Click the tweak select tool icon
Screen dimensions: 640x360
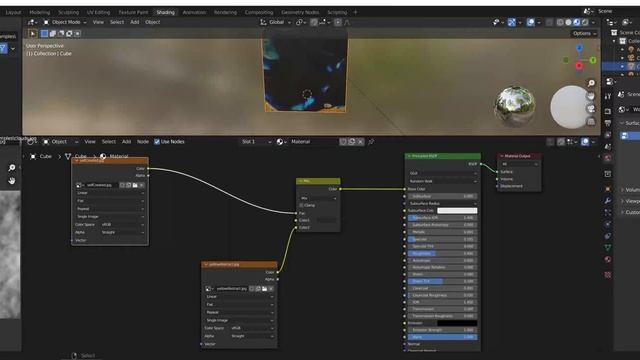(x=32, y=33)
